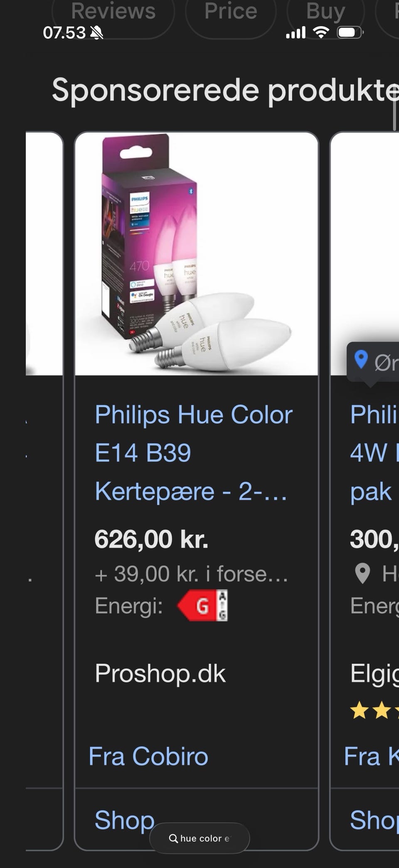This screenshot has height=868, width=399.
Task: Tap the cellular signal bars icon
Action: tap(296, 32)
